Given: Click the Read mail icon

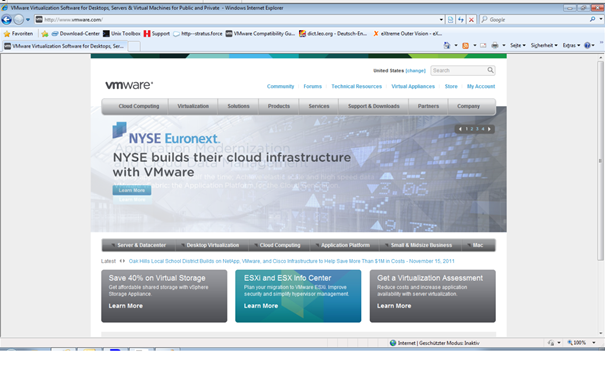Looking at the screenshot, I should [x=483, y=46].
